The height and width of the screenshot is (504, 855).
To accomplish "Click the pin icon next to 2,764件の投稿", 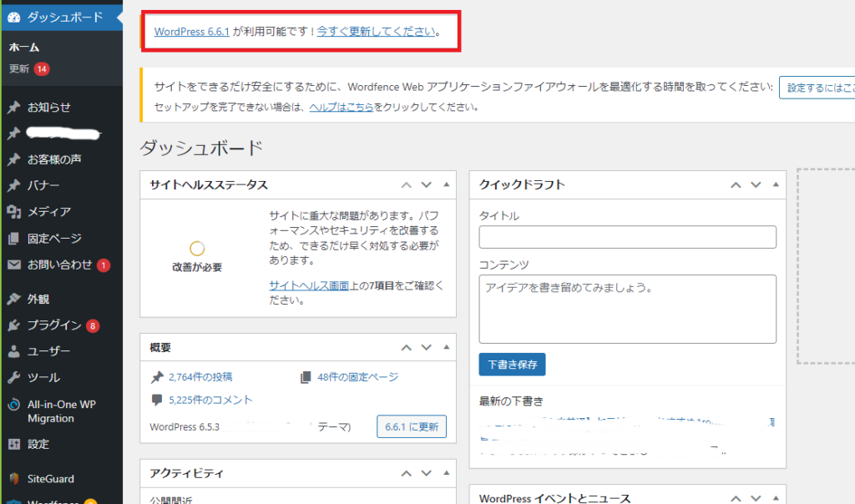I will tap(157, 377).
